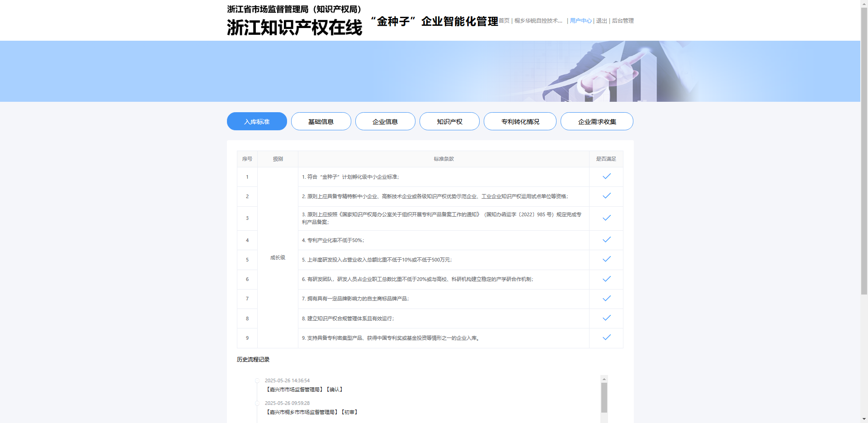The height and width of the screenshot is (423, 868).
Task: Select the 知识产权 tab
Action: [449, 121]
